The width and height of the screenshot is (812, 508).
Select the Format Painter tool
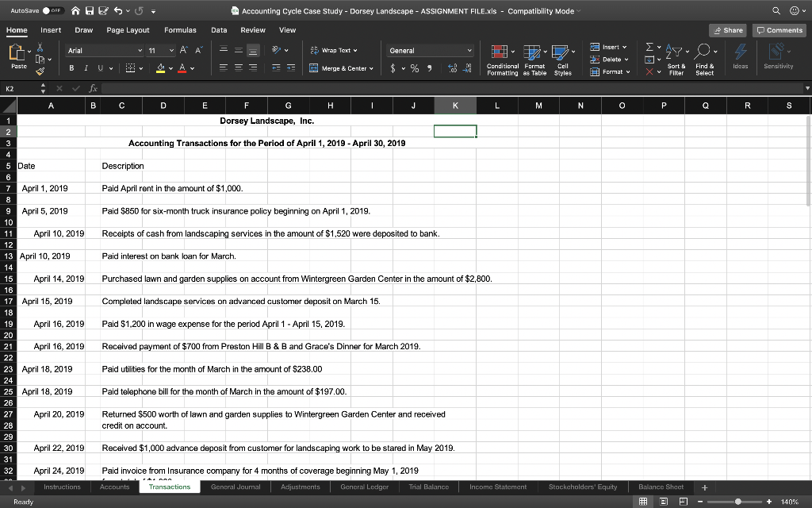(39, 71)
